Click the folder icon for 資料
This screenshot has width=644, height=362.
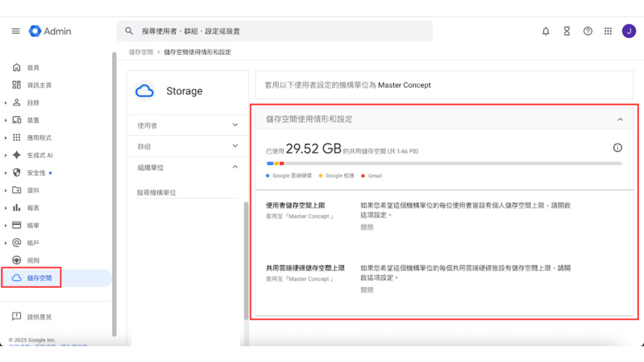point(16,190)
